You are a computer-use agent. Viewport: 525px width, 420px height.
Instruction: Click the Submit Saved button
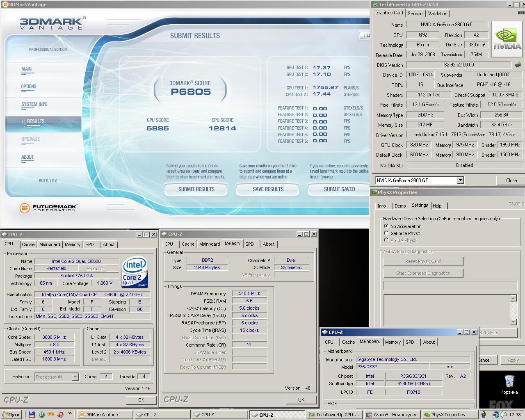(x=339, y=189)
